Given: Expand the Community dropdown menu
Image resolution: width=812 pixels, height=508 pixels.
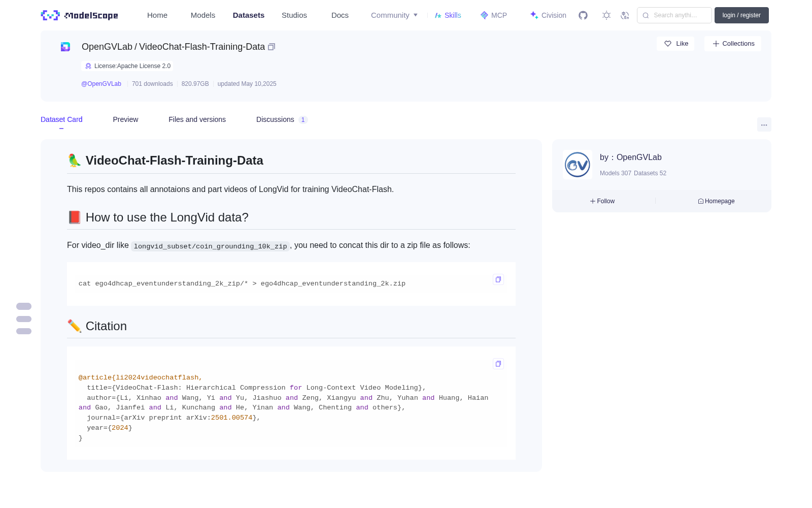Looking at the screenshot, I should point(394,15).
